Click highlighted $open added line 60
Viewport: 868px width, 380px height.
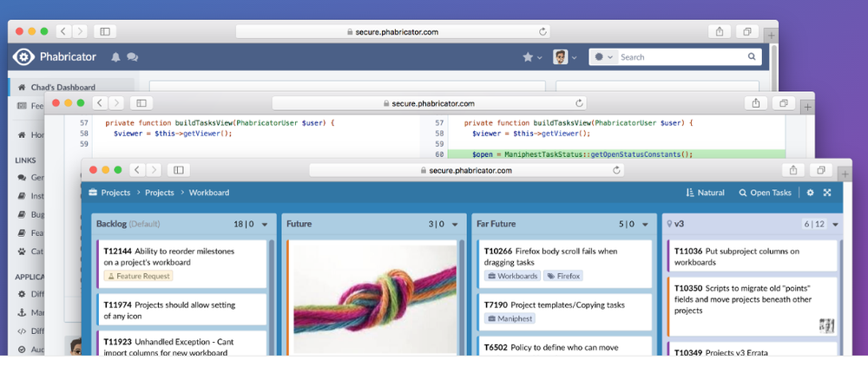click(616, 154)
